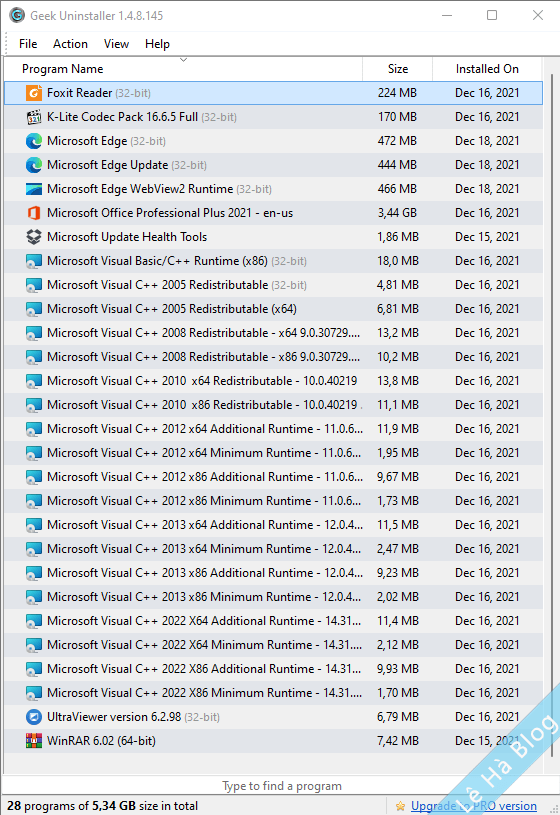Click the Visual Basic/C++ Runtime (x86) icon

(34, 261)
